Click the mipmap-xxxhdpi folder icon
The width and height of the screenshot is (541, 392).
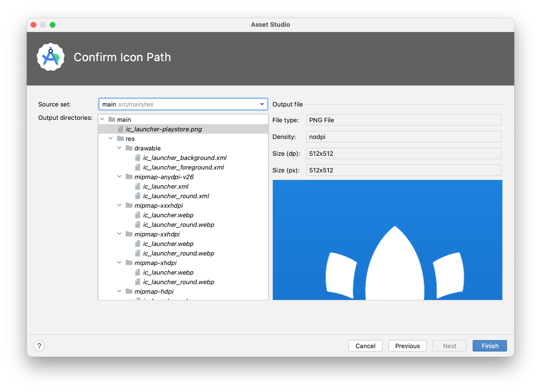[129, 205]
